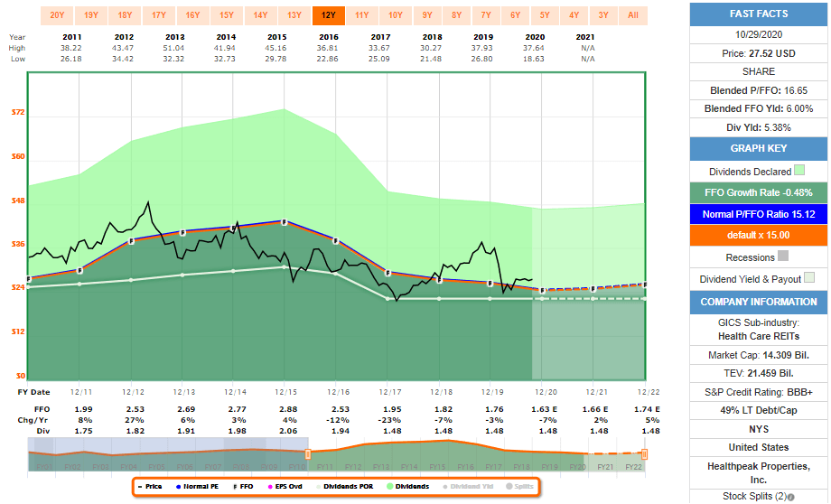Viewport: 831px width, 504px height.
Task: Click the TEV: 21.459 Bil. entry
Action: (x=759, y=373)
